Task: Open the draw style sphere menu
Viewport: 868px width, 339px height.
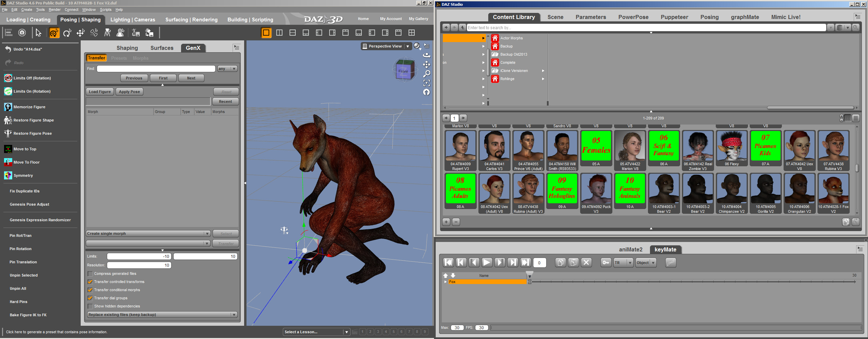Action: [417, 46]
